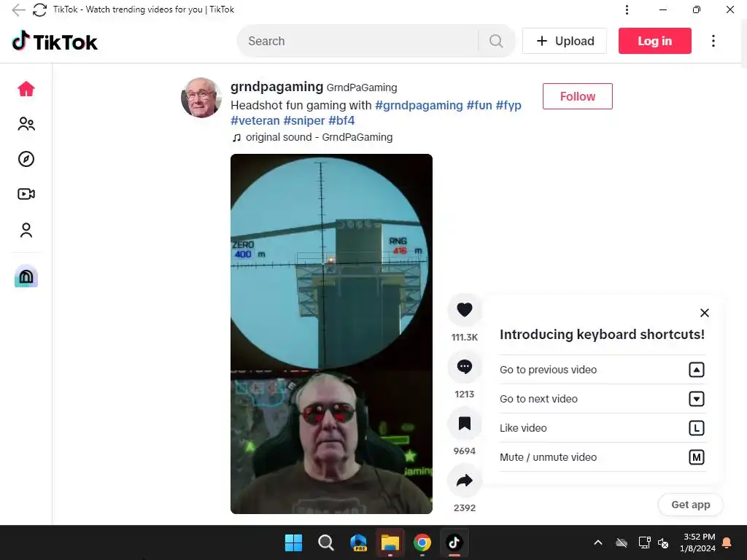Open original sound - GrndPaGaming link

coord(319,137)
